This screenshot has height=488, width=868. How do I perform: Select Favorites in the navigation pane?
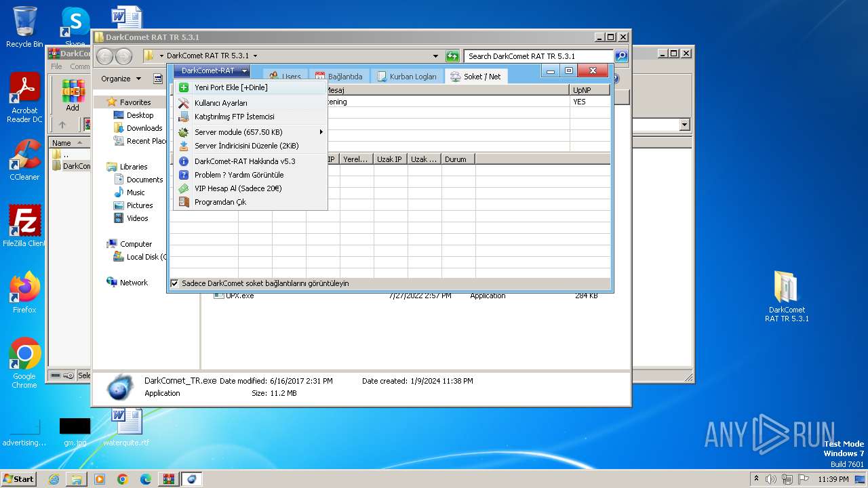coord(135,102)
